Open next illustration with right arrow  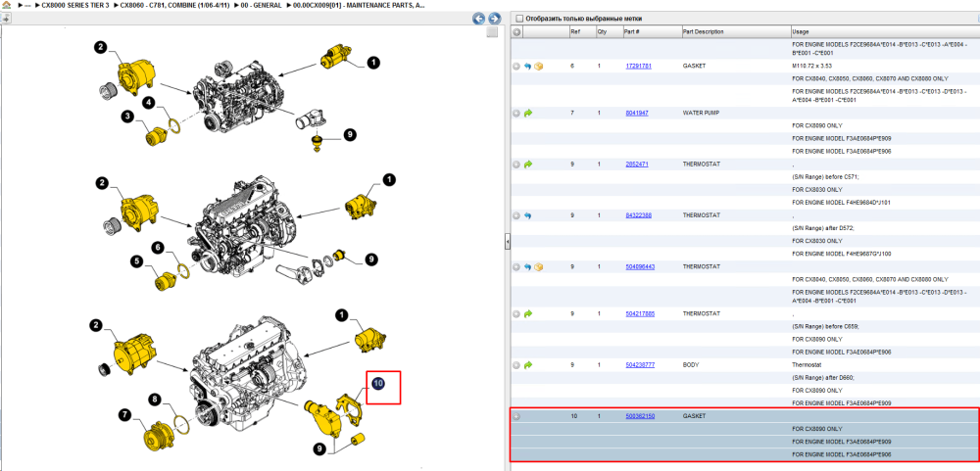click(494, 19)
